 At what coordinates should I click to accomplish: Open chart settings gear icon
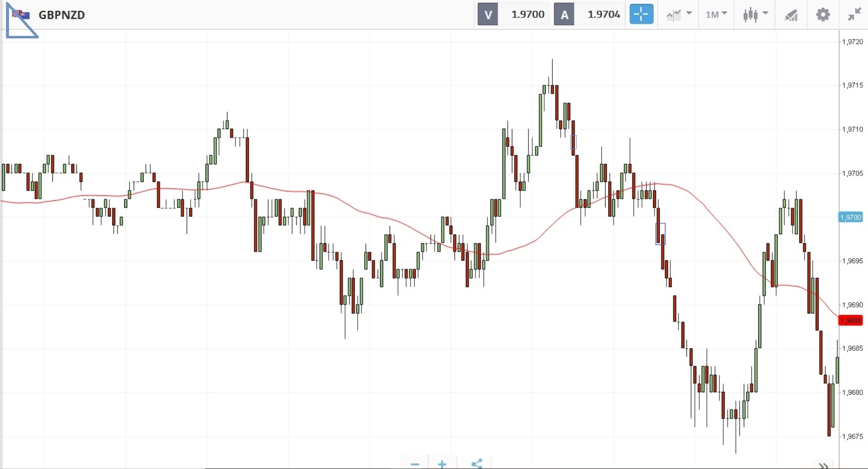[x=823, y=14]
